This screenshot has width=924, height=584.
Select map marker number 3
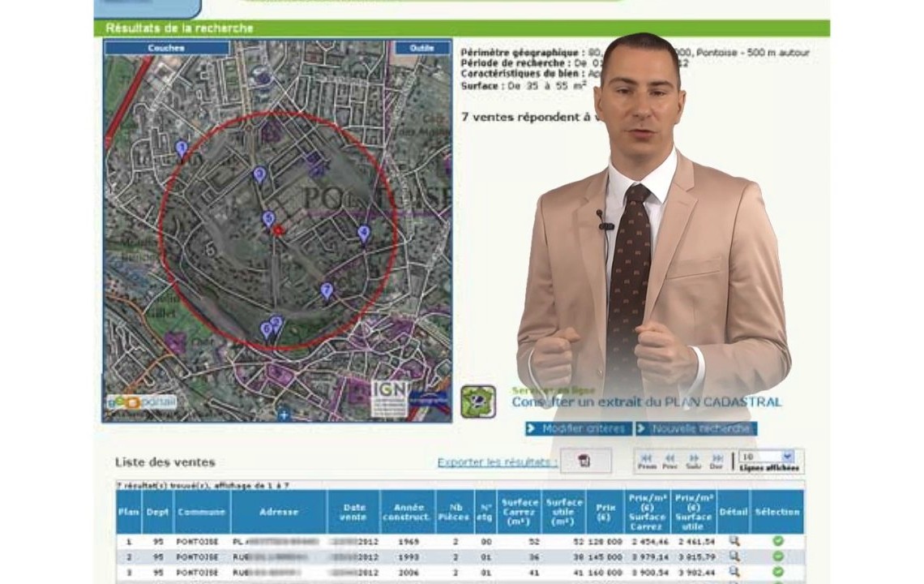(260, 174)
